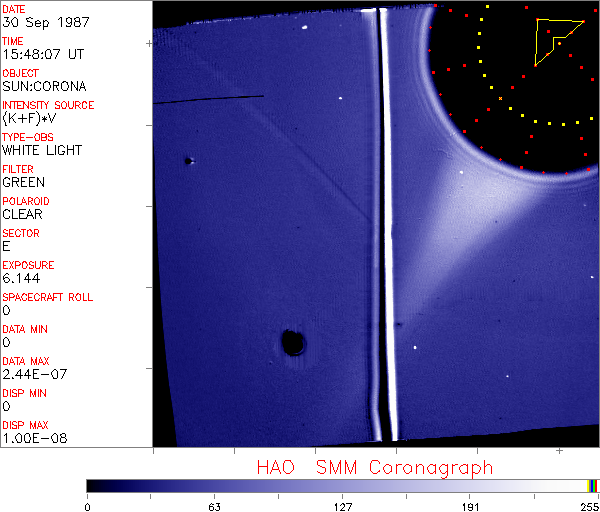The width and height of the screenshot is (600, 512).
Task: Click the intensity color bar gradient
Action: click(x=342, y=486)
